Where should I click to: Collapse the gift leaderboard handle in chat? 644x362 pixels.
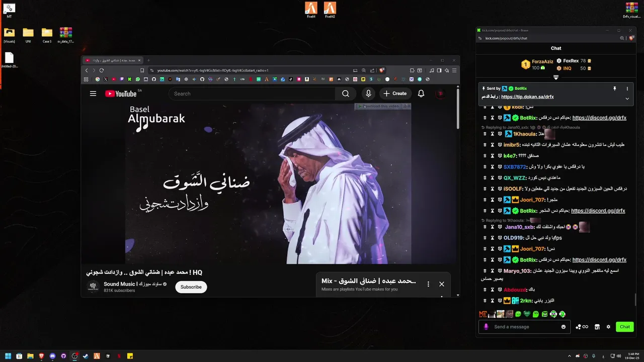556,77
